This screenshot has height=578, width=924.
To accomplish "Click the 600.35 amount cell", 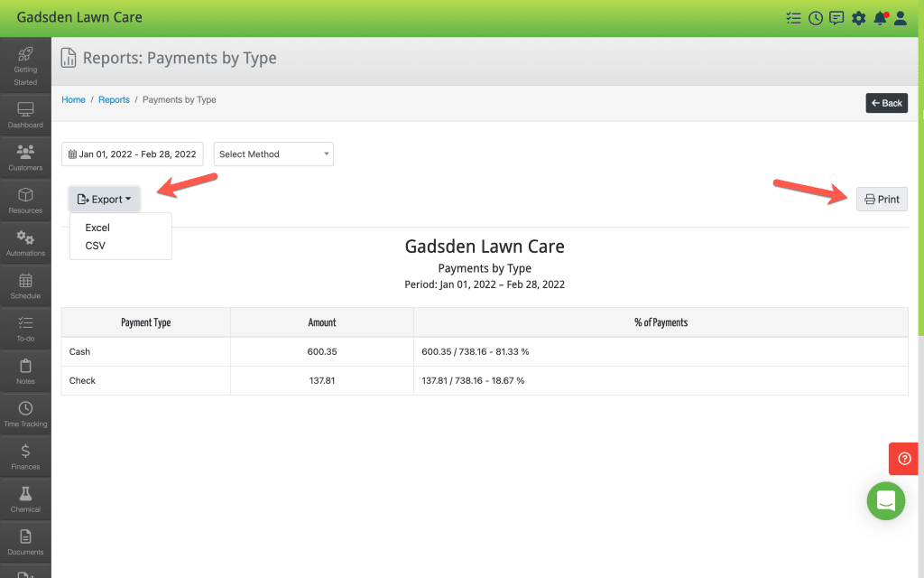I will [x=322, y=351].
